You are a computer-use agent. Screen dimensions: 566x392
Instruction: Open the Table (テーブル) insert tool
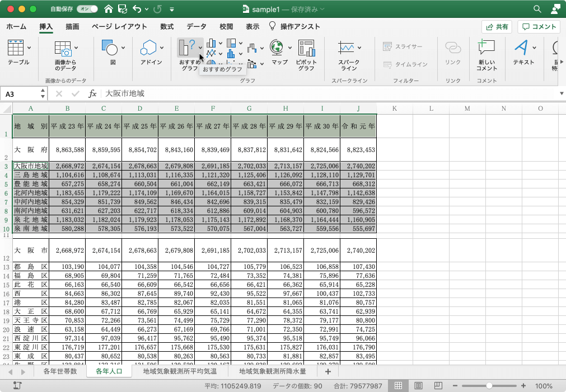[16, 48]
